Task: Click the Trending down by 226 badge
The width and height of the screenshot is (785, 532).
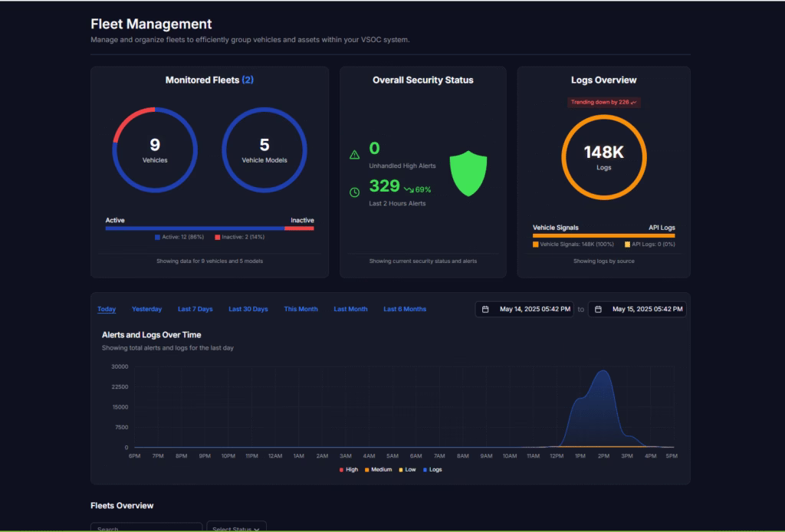Action: [604, 102]
